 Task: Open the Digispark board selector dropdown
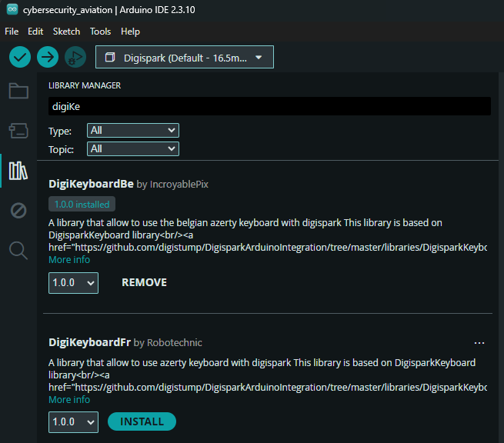click(185, 57)
